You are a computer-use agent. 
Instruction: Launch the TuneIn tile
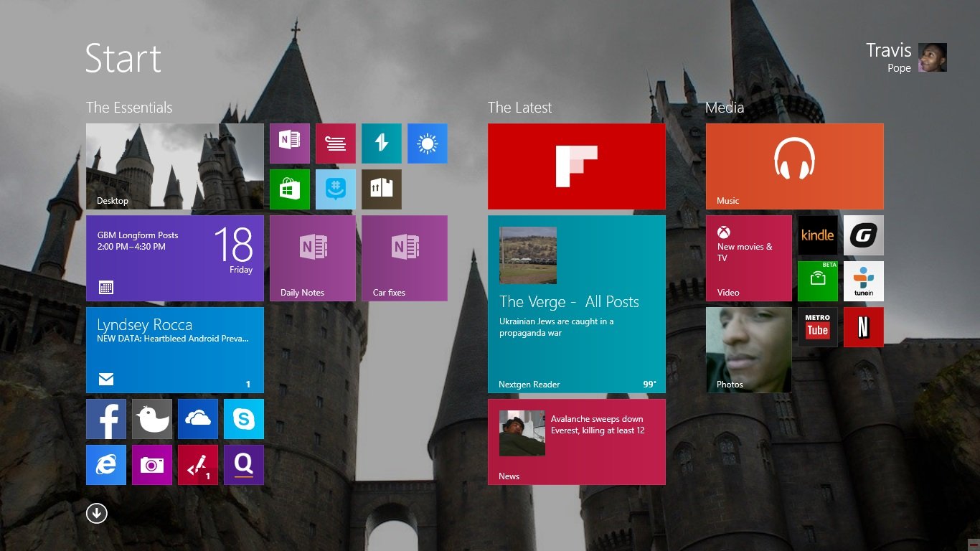[864, 281]
